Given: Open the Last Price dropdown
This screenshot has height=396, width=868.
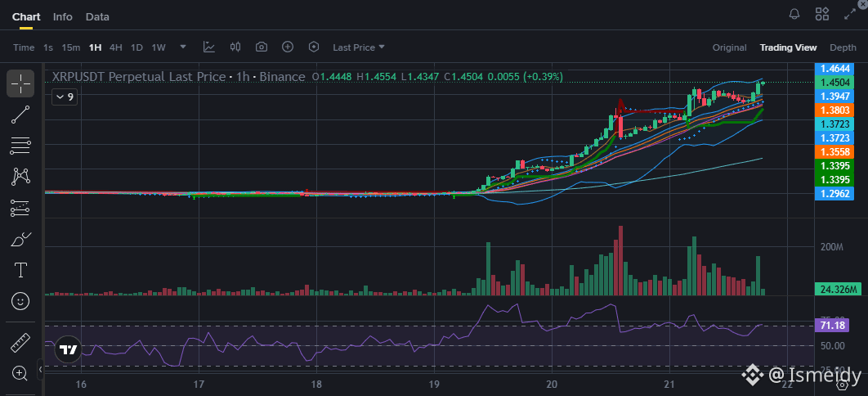Looking at the screenshot, I should 359,47.
